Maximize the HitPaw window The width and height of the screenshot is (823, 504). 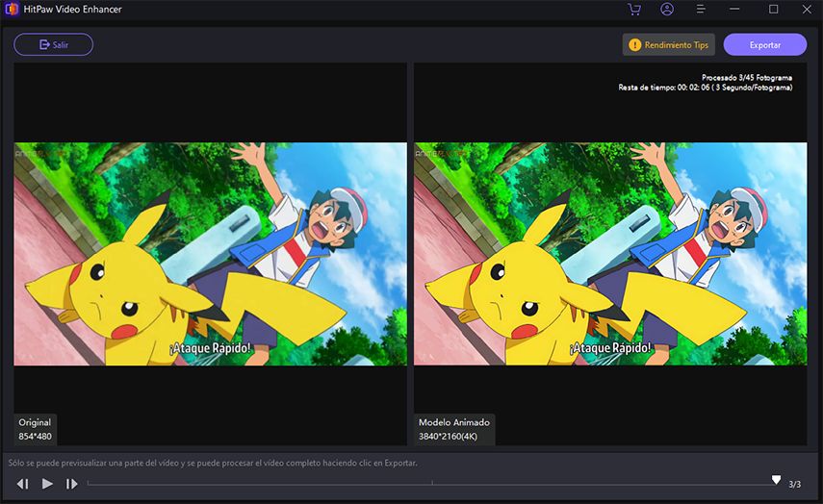pyautogui.click(x=773, y=10)
